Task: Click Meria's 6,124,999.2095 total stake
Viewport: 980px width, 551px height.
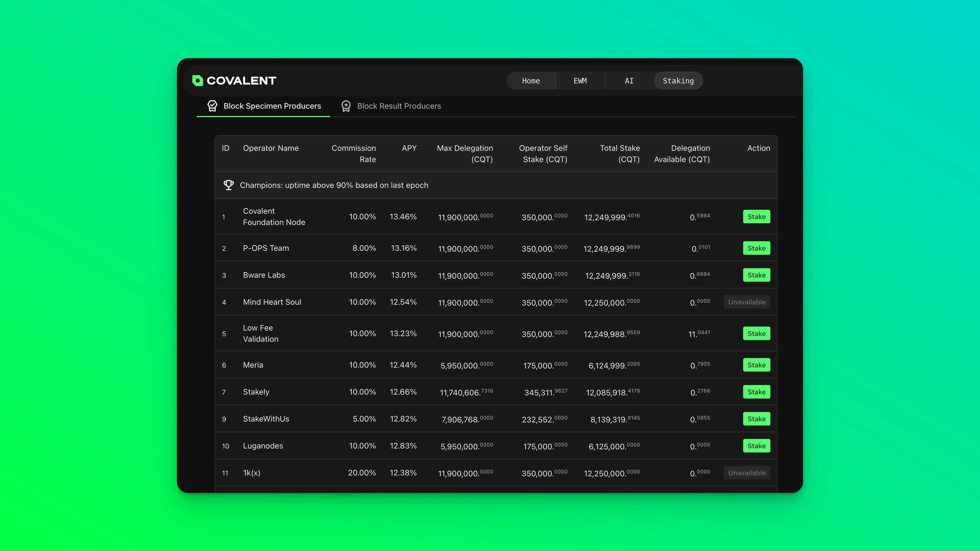Action: 614,365
